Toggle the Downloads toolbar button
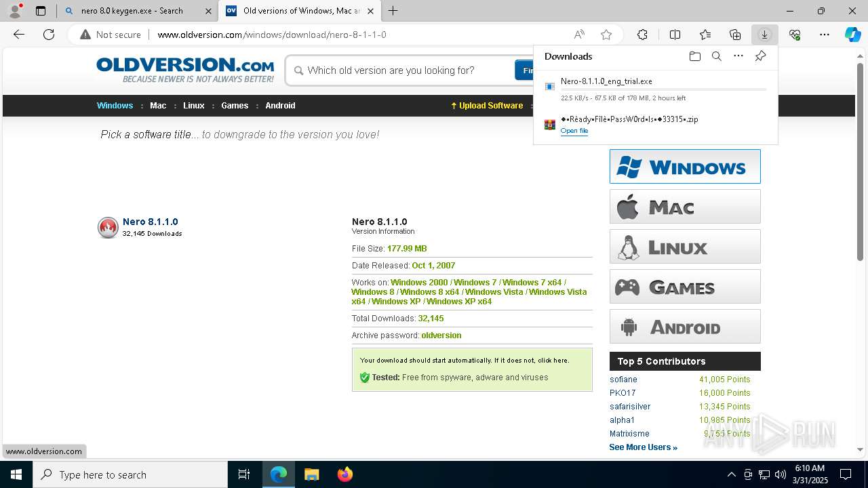868x488 pixels. [764, 35]
